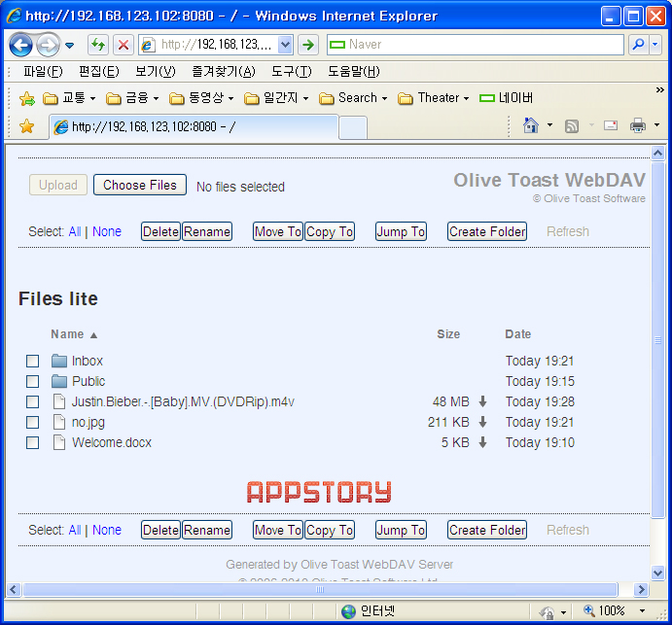Open the recent pages dropdown arrow

tap(70, 45)
